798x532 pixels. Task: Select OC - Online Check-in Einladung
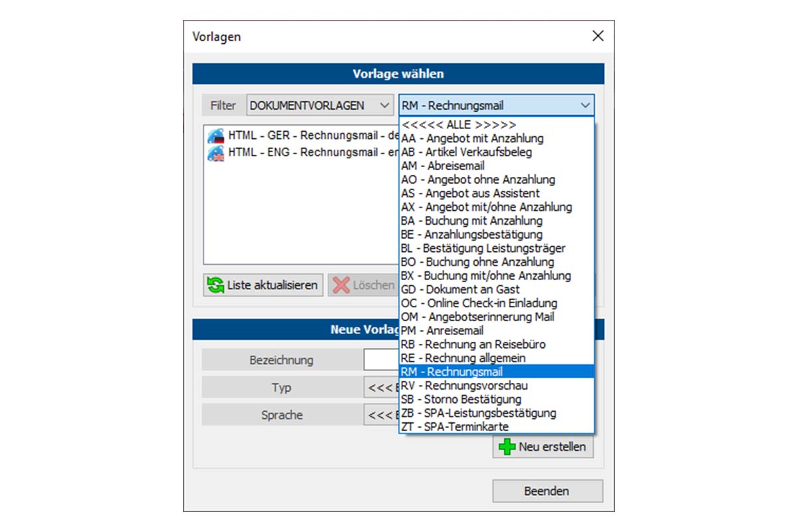(x=479, y=303)
